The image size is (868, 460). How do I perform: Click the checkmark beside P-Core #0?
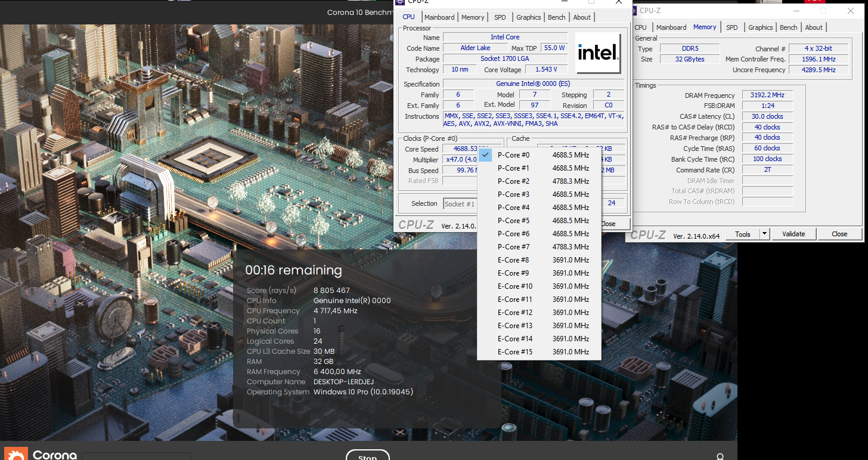coord(485,155)
